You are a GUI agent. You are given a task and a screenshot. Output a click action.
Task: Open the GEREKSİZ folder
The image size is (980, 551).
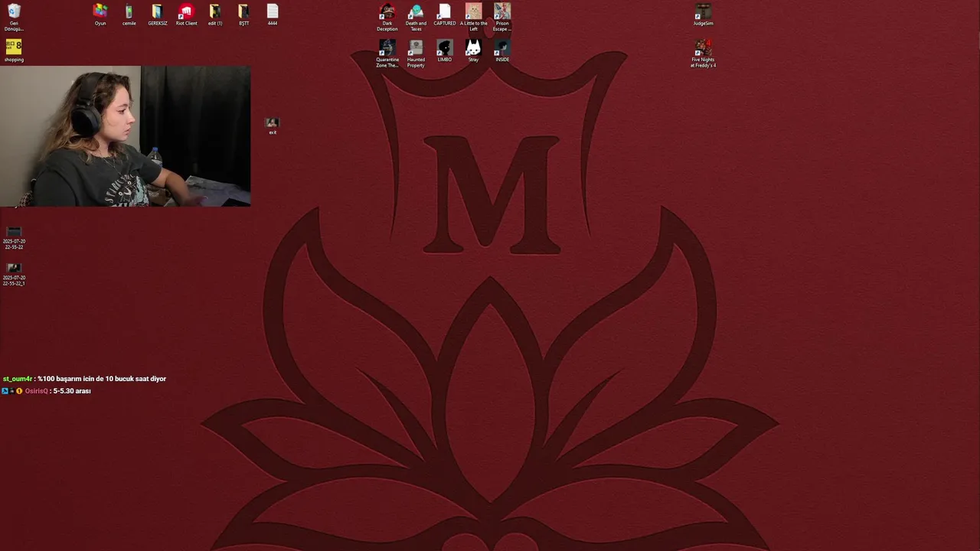157,15
